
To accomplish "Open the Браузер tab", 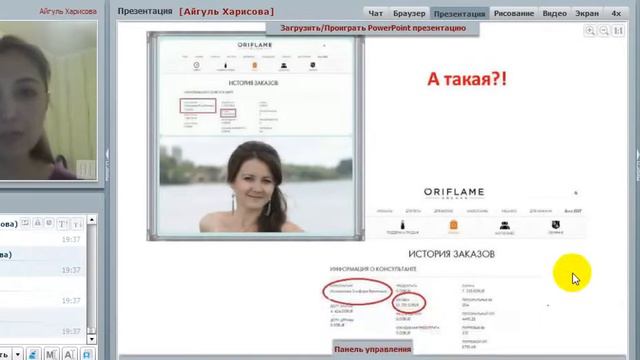I will (409, 13).
